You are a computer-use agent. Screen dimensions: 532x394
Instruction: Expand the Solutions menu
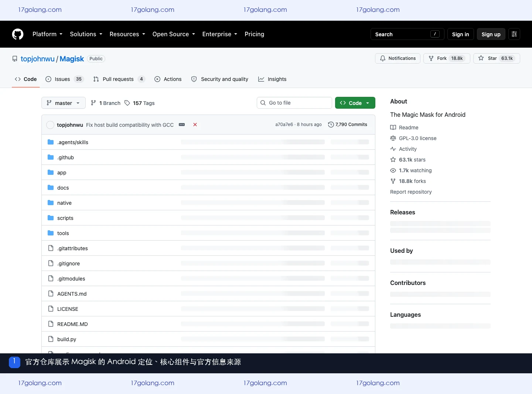point(86,34)
